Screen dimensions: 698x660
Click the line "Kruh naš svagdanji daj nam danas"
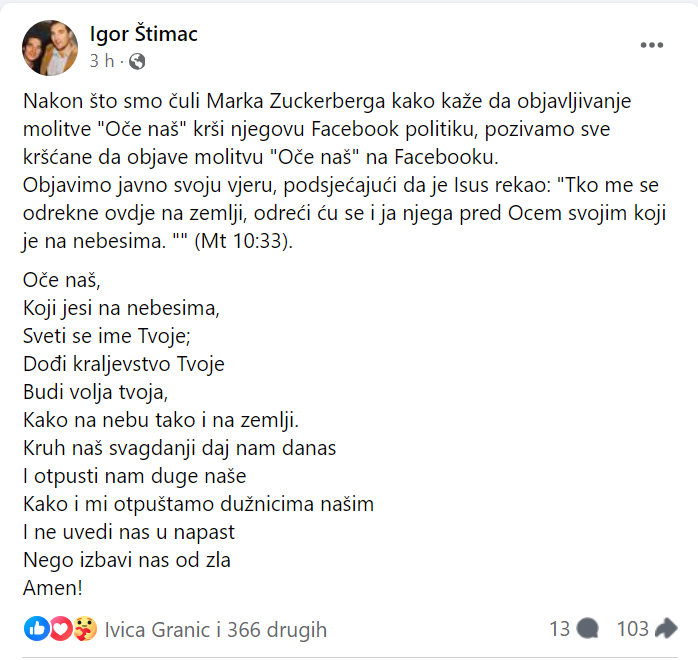179,448
